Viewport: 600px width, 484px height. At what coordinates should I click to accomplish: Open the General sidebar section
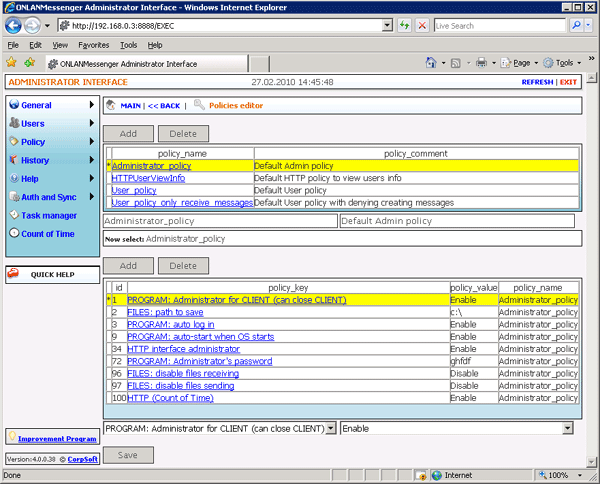point(36,105)
